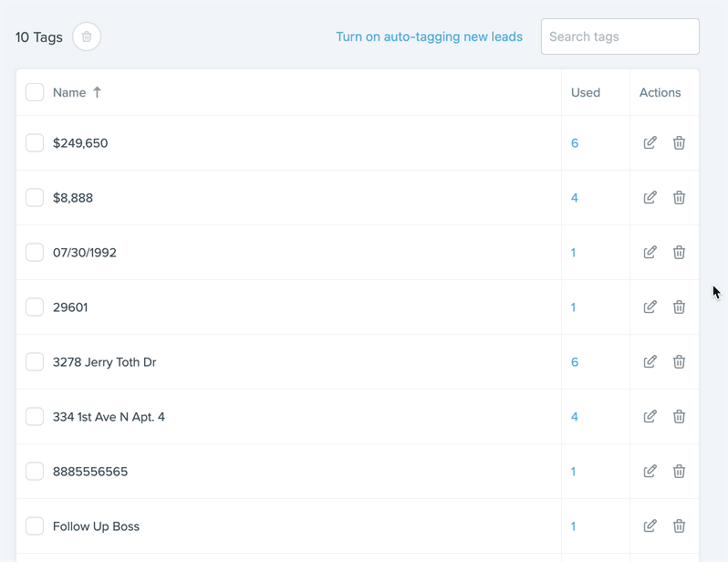Edit the 8885556565 tag
The image size is (728, 562).
click(650, 472)
